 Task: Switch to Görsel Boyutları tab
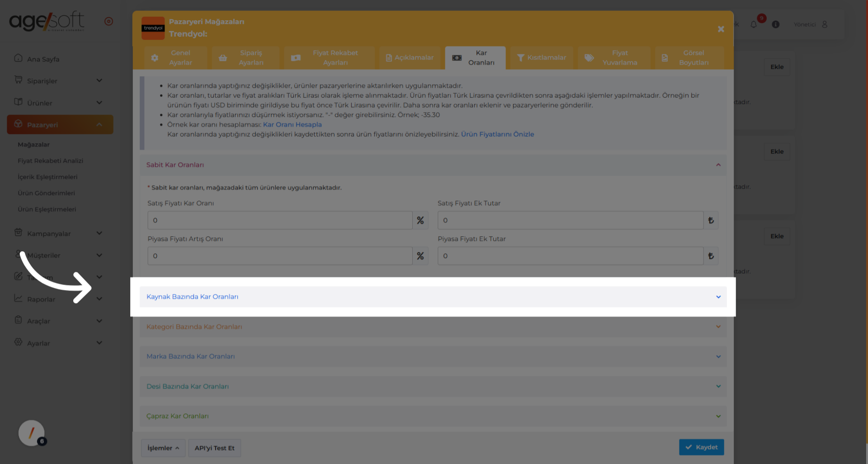689,58
